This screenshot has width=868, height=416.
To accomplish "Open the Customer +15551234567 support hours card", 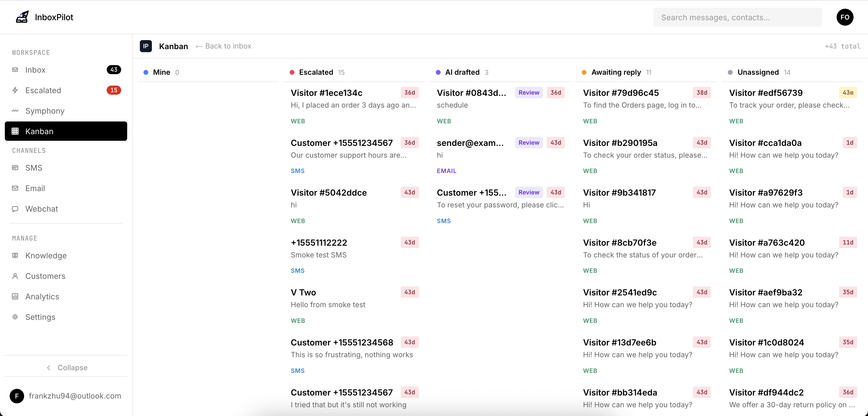I will pyautogui.click(x=354, y=156).
